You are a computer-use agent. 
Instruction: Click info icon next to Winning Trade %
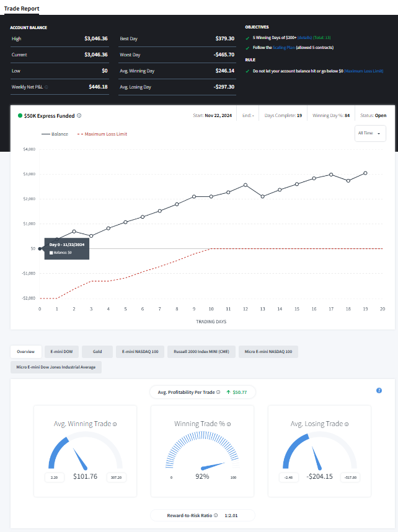[229, 424]
